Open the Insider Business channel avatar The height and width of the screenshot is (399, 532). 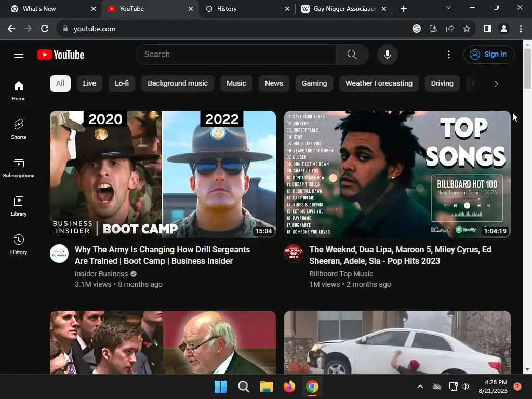point(59,254)
